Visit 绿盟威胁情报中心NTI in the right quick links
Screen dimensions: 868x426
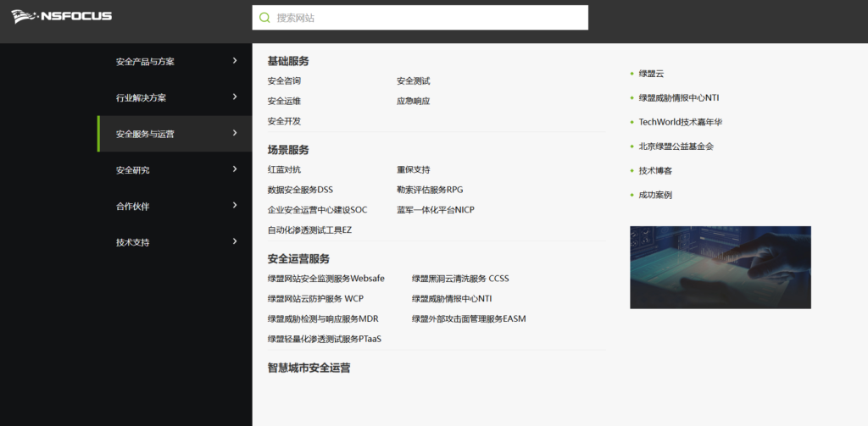point(679,98)
